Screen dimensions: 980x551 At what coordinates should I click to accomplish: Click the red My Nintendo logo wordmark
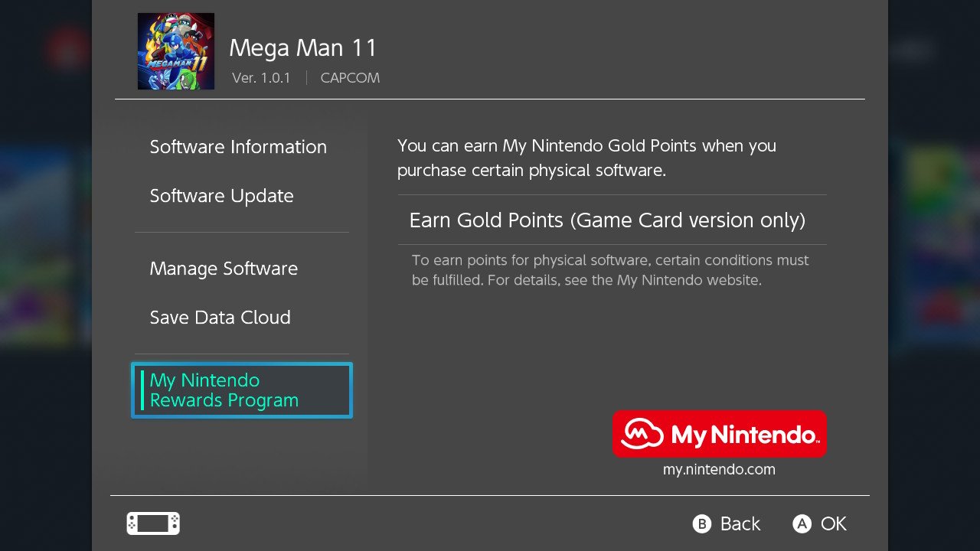720,434
